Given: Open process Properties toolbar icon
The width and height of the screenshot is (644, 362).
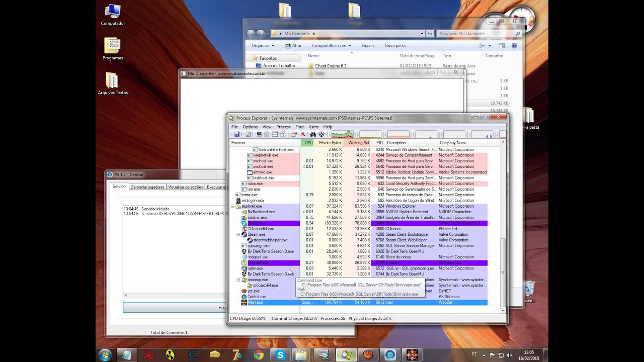Looking at the screenshot, I should [294, 134].
